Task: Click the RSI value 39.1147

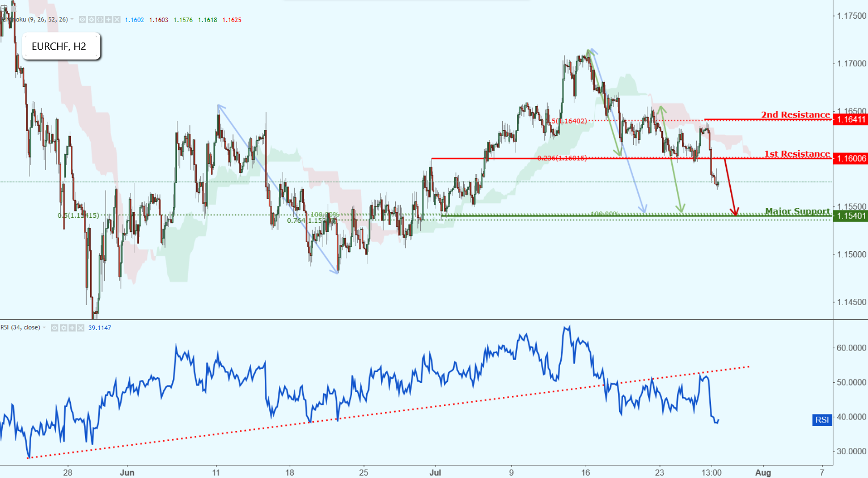Action: (x=100, y=328)
